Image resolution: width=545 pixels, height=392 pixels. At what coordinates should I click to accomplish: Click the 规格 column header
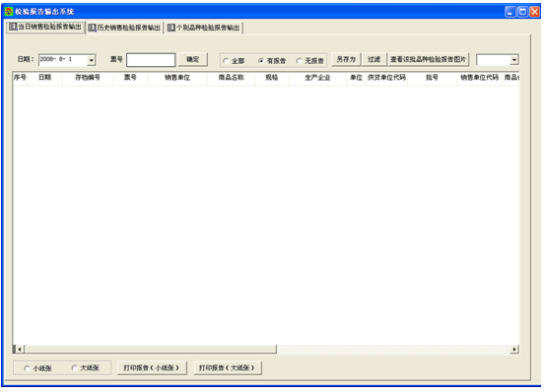tap(272, 78)
